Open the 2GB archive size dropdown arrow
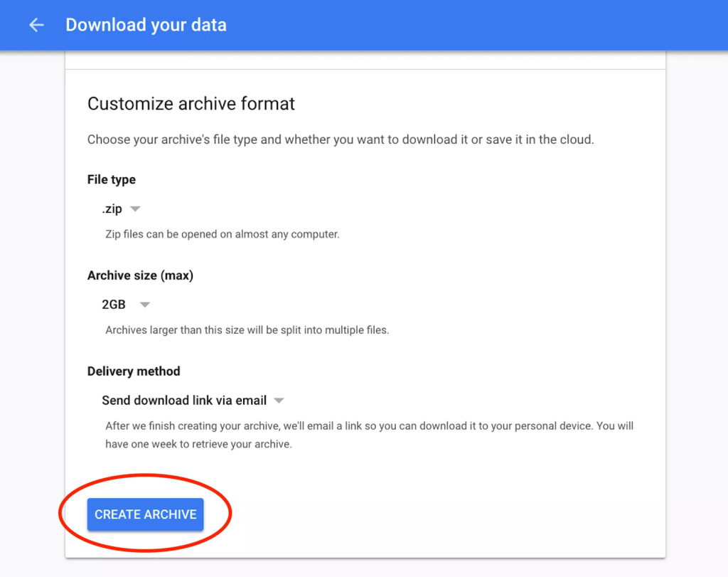This screenshot has width=728, height=577. (145, 305)
